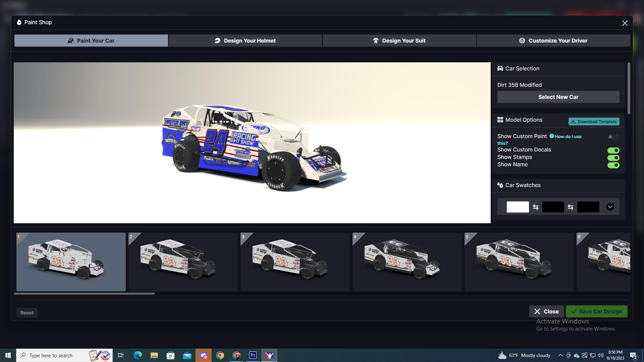Click the Car Selection panel icon
Image resolution: width=644 pixels, height=362 pixels.
click(x=500, y=68)
